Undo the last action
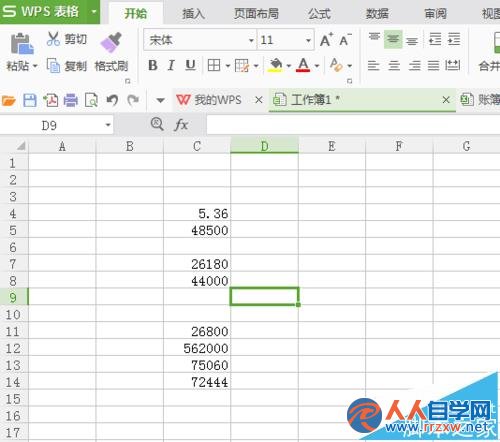 coord(112,100)
